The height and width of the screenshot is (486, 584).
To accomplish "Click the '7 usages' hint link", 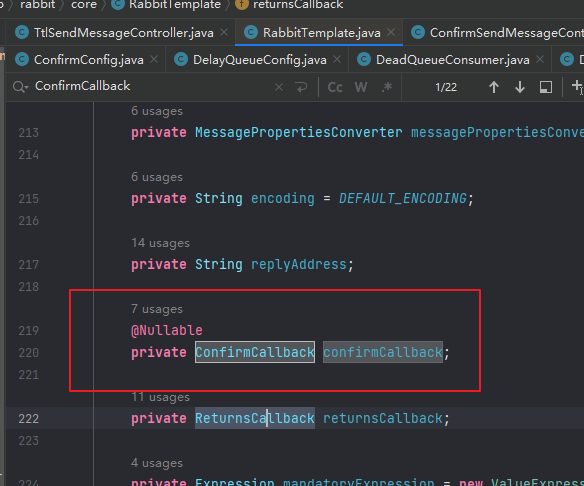I will 157,309.
